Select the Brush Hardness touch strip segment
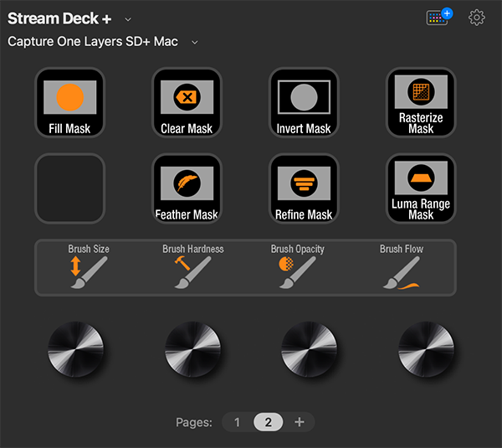The width and height of the screenshot is (502, 448). 192,267
